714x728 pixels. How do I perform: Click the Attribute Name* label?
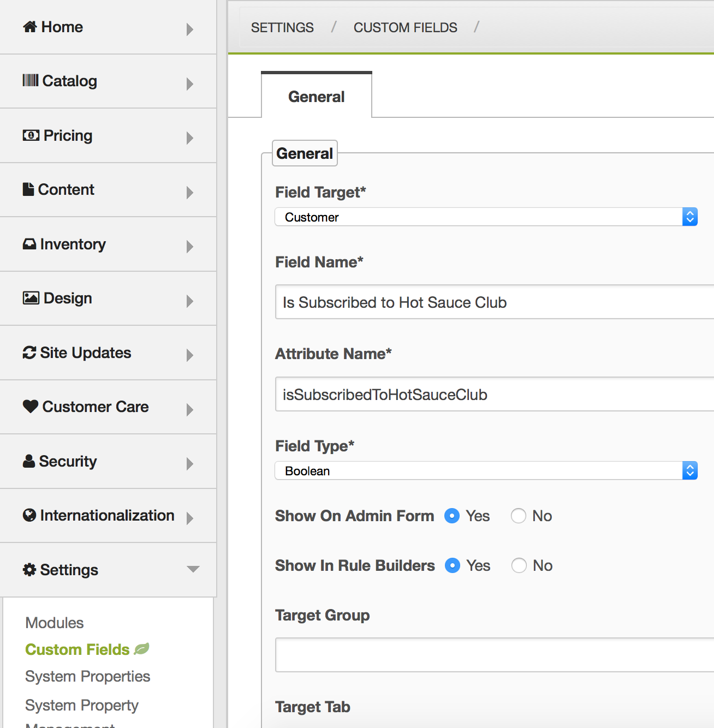point(334,354)
